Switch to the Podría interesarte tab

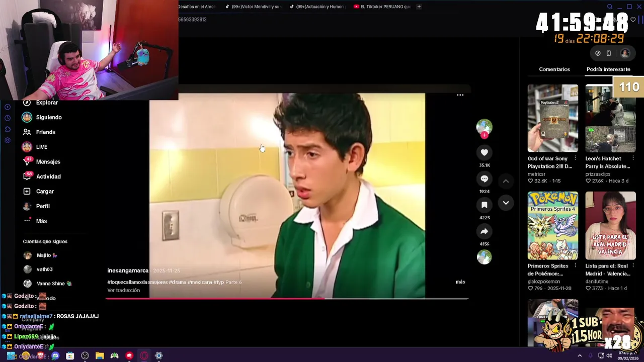(x=608, y=69)
